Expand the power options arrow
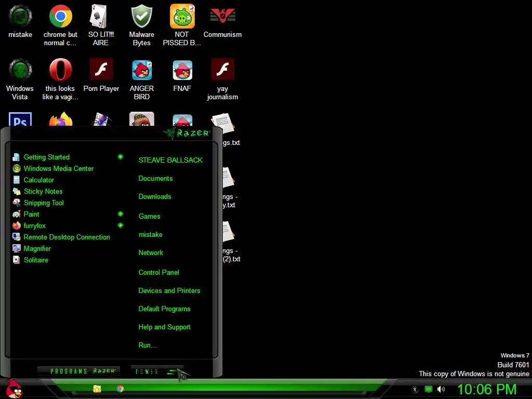Screen dimensions: 532x399 tap(174, 372)
